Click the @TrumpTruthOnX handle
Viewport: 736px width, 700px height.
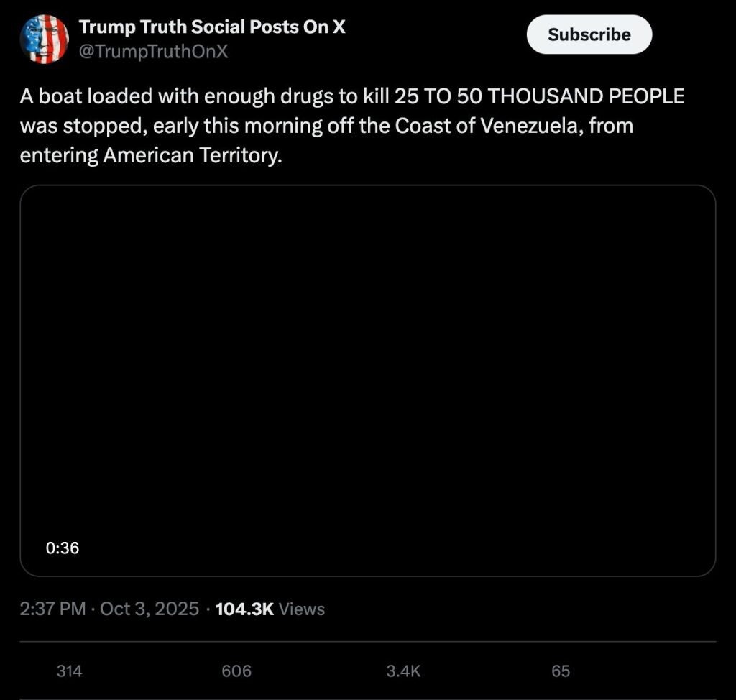(x=152, y=52)
